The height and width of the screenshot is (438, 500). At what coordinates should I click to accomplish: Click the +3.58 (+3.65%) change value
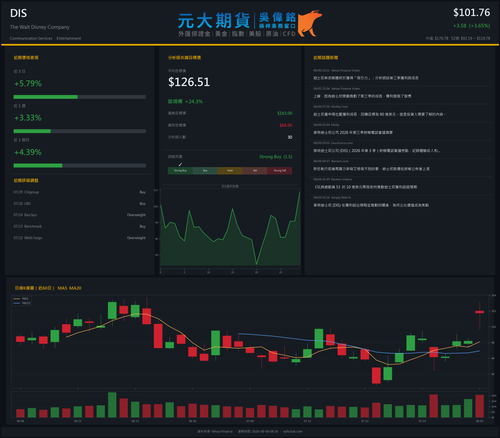471,26
